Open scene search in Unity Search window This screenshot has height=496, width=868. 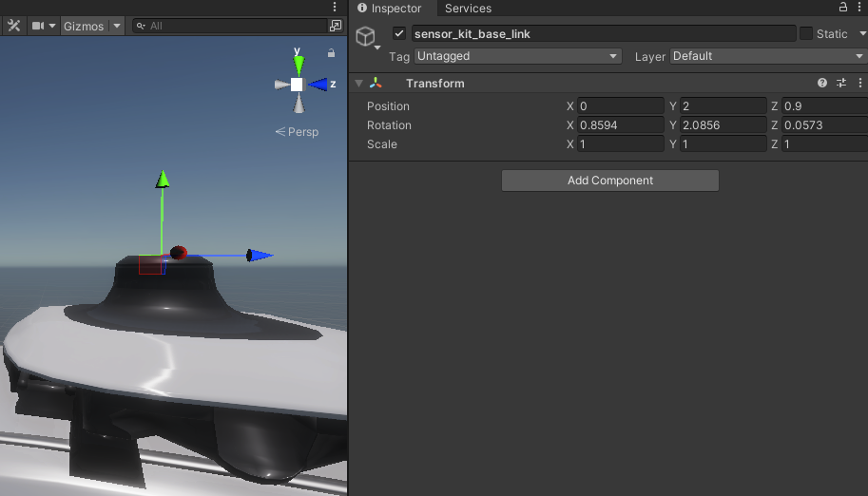(x=335, y=27)
